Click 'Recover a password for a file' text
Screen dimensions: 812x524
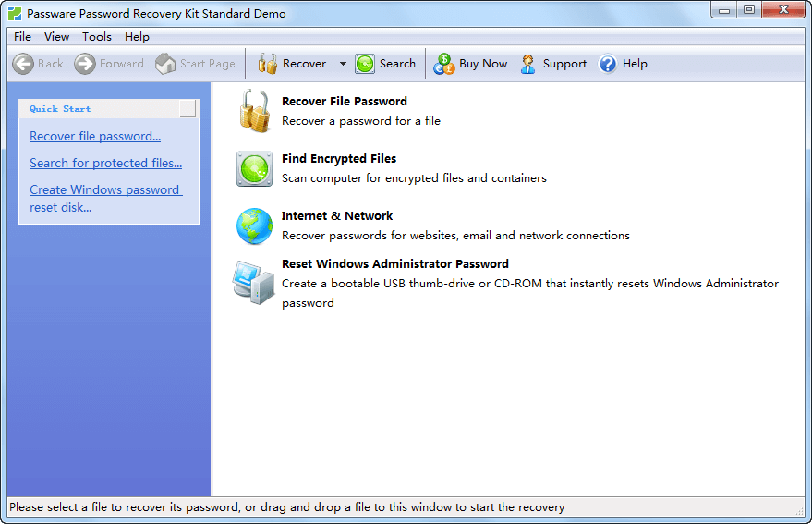pyautogui.click(x=361, y=121)
